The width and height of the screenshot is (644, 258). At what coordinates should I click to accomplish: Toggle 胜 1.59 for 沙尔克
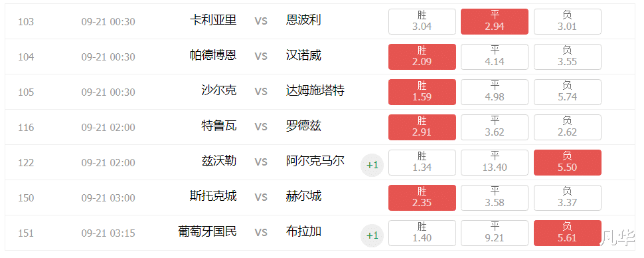click(422, 92)
